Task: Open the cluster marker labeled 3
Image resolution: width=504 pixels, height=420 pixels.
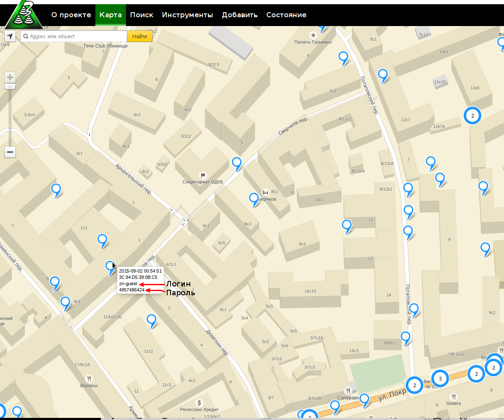Action: click(440, 379)
